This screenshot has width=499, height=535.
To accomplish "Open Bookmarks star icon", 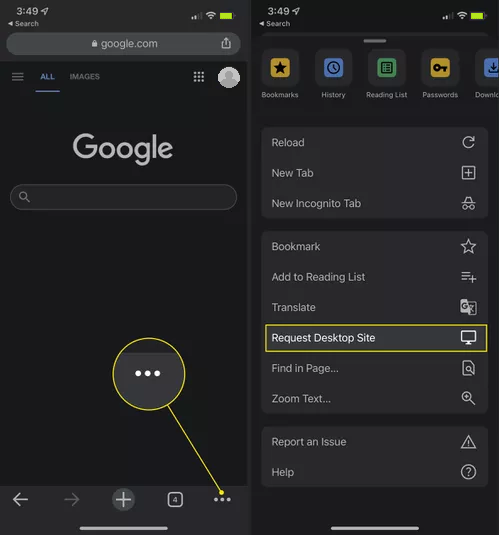I will pos(280,68).
